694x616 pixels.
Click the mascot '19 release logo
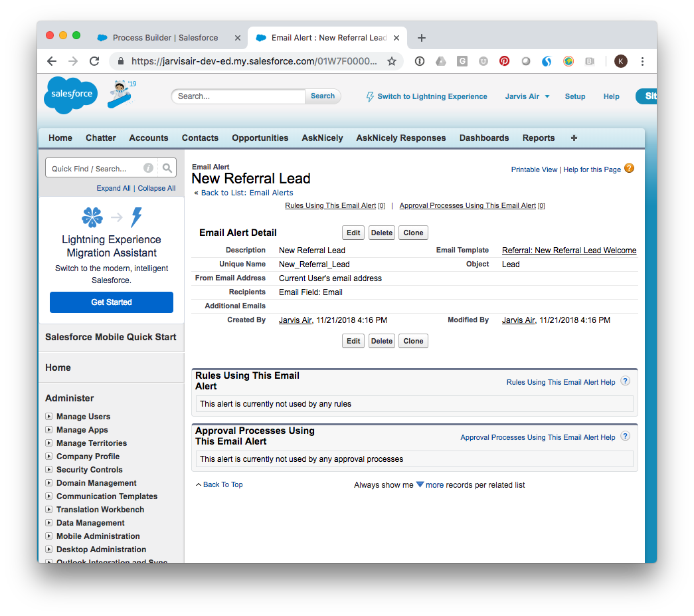(x=122, y=94)
